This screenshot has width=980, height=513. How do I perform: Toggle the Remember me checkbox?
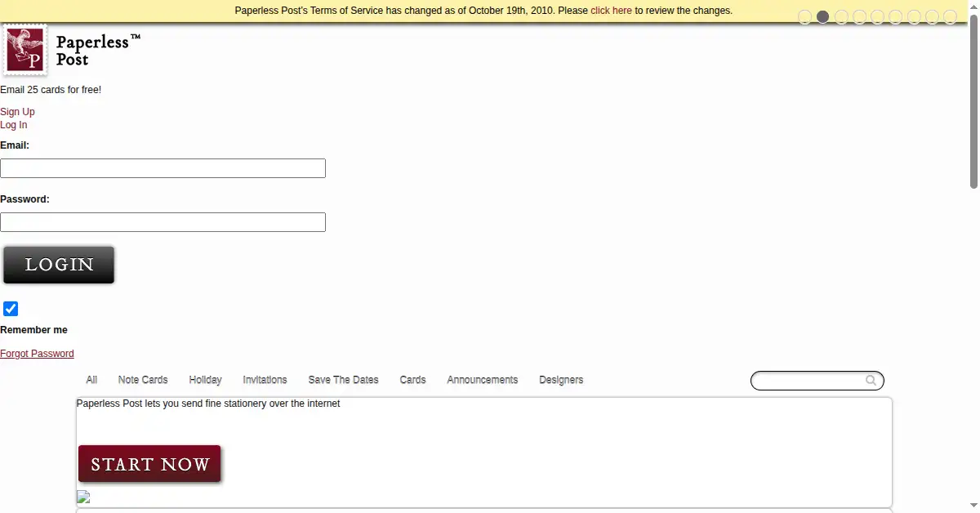[x=11, y=309]
